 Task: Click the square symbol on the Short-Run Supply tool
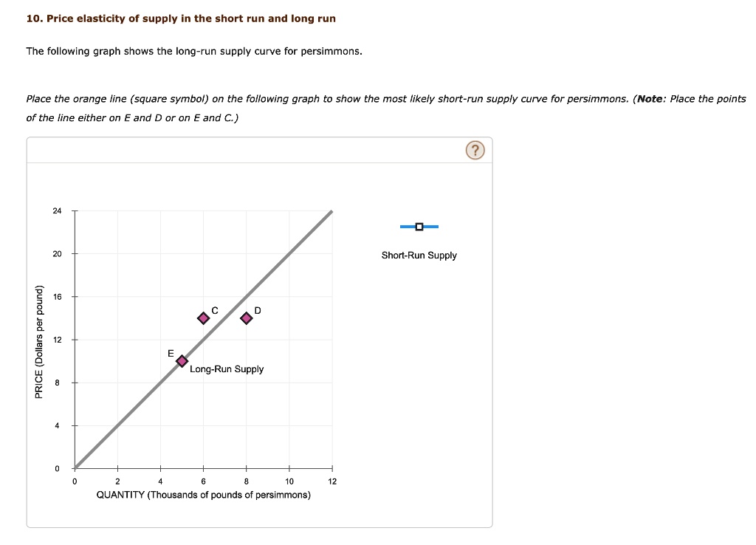[x=419, y=227]
